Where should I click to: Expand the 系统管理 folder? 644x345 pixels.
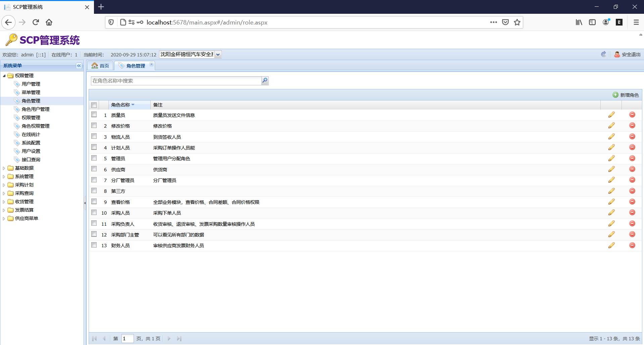tap(4, 176)
